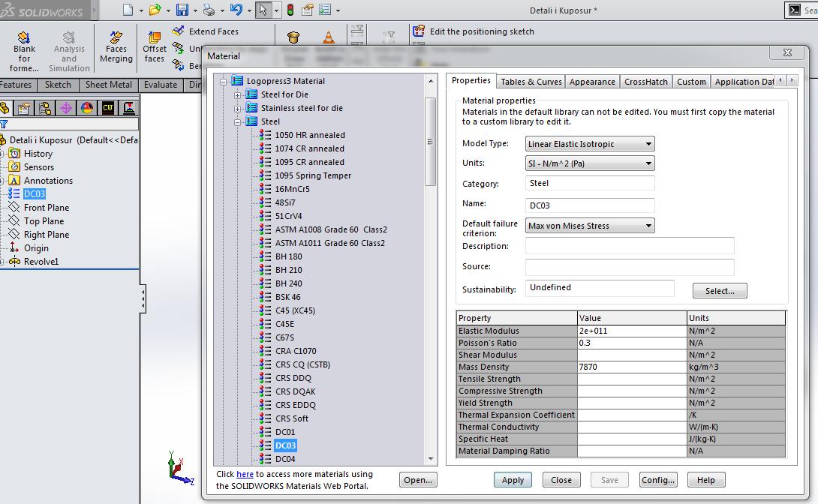Switch to Tables & Curves tab
This screenshot has height=504, width=818.
click(x=531, y=82)
